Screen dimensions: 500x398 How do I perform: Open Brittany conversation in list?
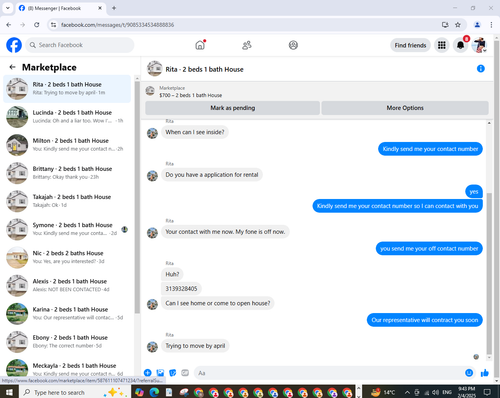coord(67,173)
